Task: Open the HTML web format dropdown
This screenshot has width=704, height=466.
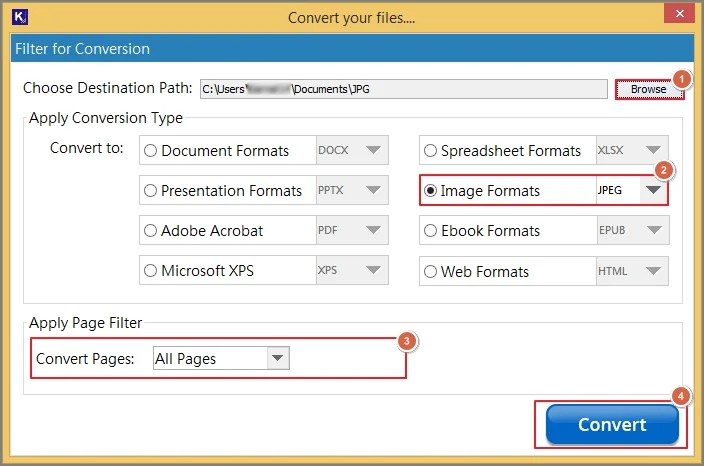Action: point(632,271)
